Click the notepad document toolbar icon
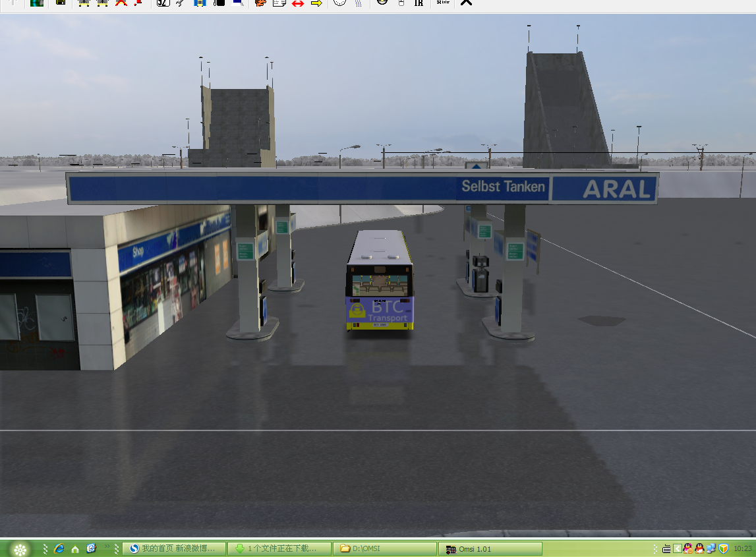 click(279, 3)
